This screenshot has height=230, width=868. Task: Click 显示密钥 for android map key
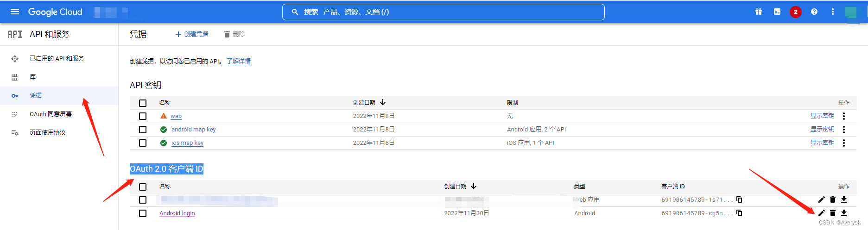[x=823, y=129]
